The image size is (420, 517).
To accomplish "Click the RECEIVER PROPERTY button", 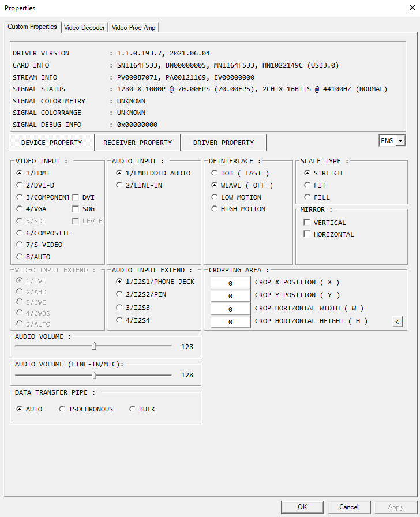I will [x=137, y=143].
